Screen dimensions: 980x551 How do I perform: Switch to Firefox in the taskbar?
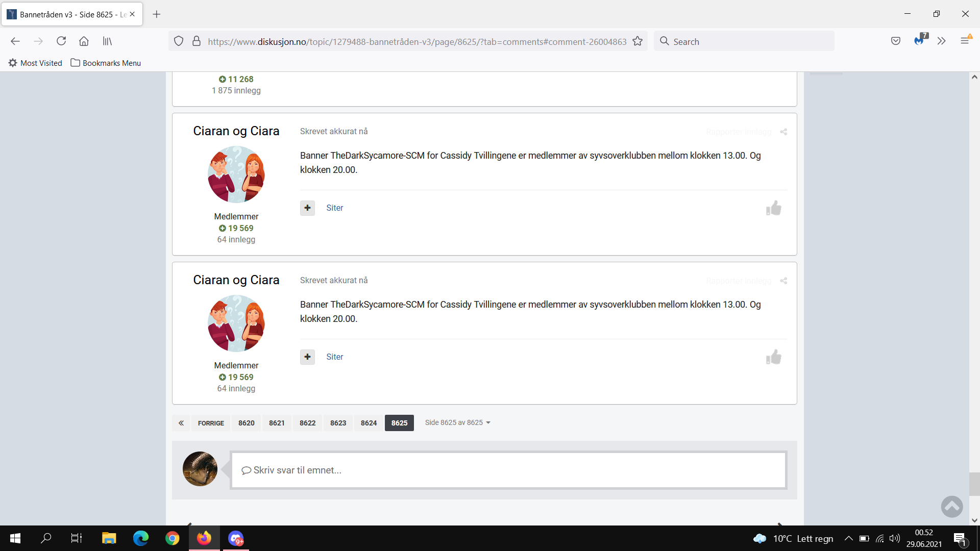(x=204, y=538)
